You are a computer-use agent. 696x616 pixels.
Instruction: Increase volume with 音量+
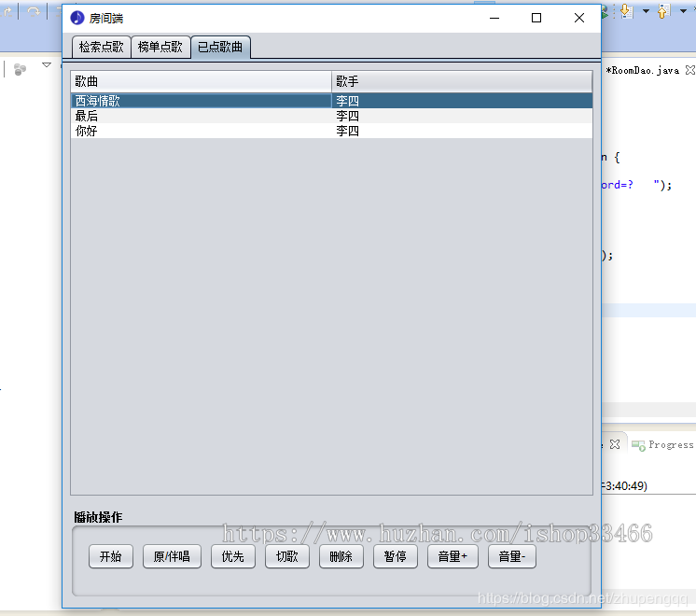pyautogui.click(x=452, y=556)
